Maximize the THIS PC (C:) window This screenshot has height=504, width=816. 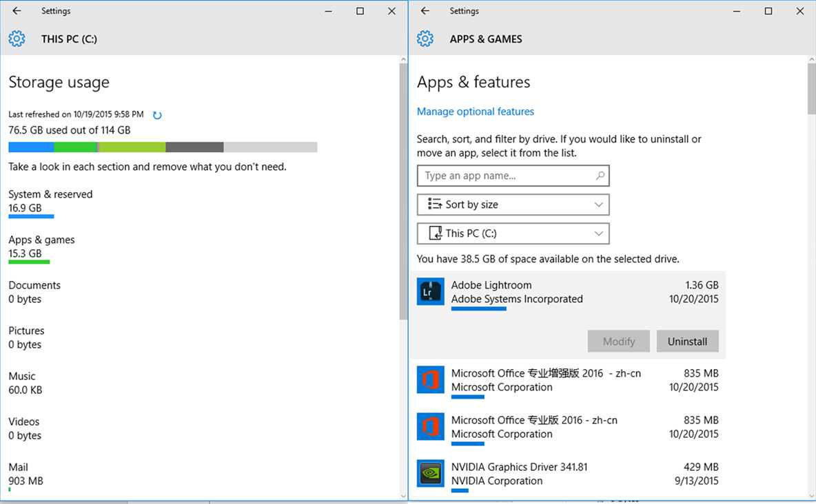tap(360, 11)
